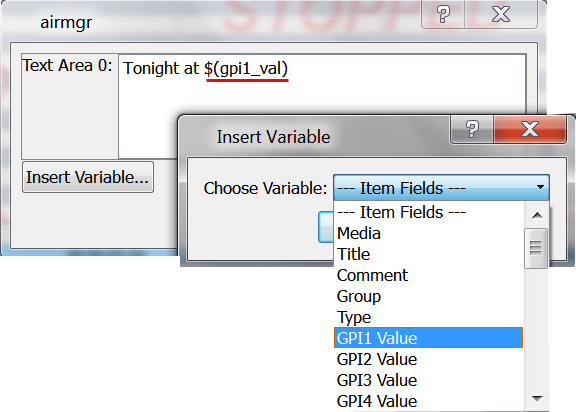Close the airmgr window
This screenshot has width=576, height=412.
pyautogui.click(x=501, y=14)
